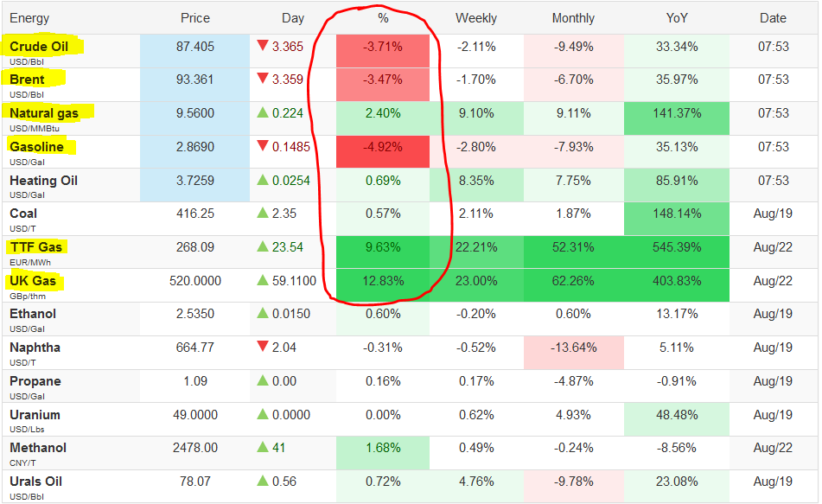This screenshot has width=822, height=504.
Task: Select Methanol date Aug/22
Action: [x=774, y=448]
